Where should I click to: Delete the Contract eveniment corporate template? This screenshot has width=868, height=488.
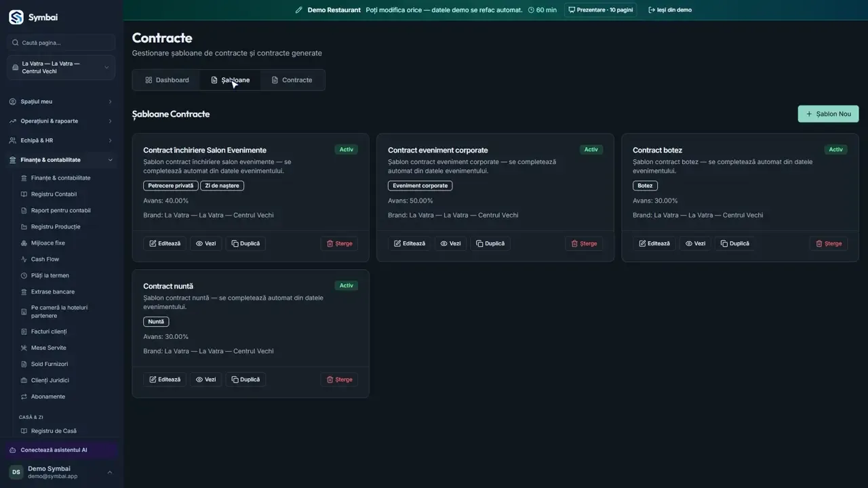(584, 243)
